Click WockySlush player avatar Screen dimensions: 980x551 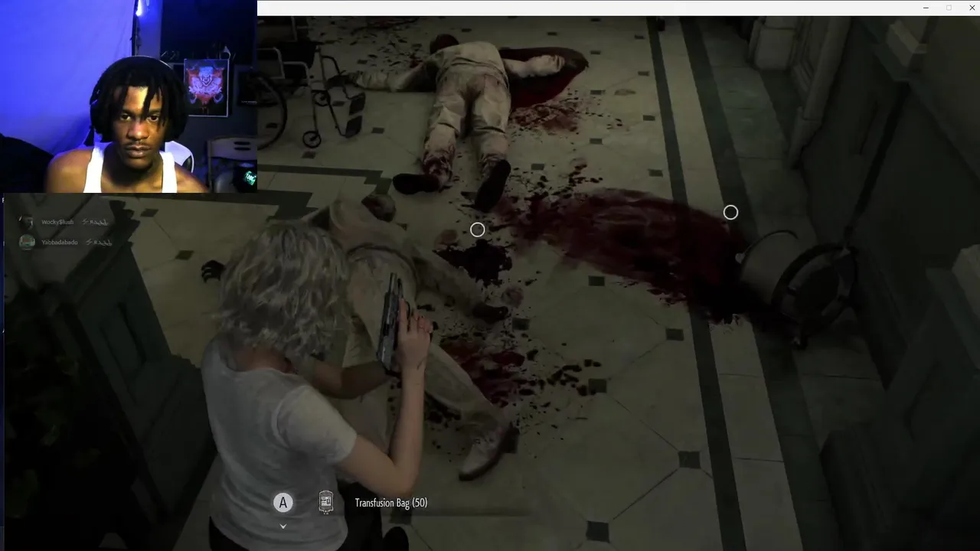[x=27, y=222]
